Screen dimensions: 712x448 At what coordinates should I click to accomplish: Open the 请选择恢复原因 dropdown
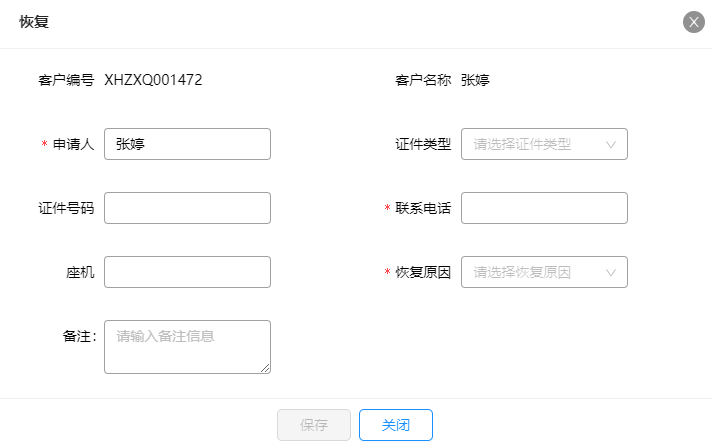tap(544, 272)
